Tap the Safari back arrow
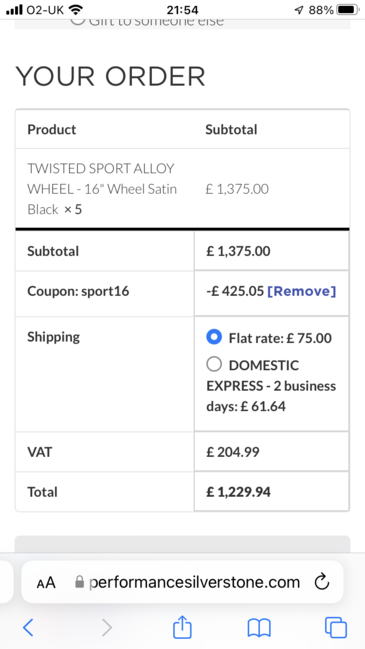 28,627
